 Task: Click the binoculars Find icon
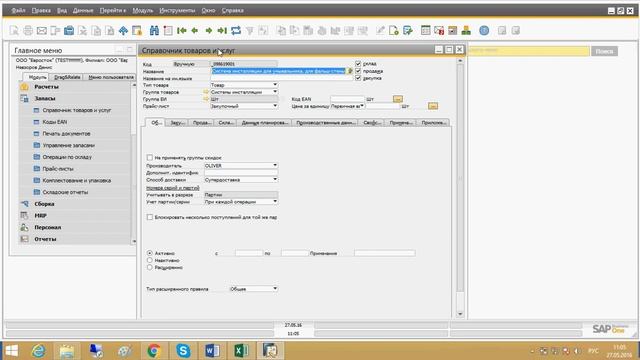[154, 31]
